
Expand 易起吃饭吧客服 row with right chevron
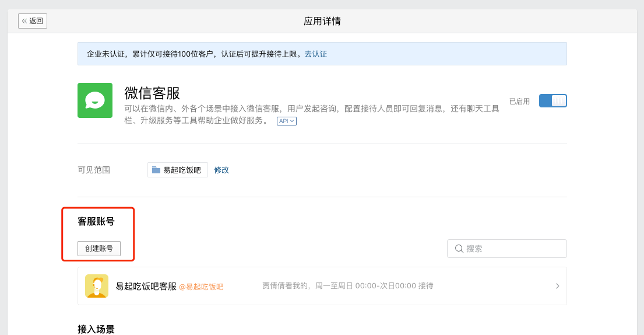pos(557,286)
